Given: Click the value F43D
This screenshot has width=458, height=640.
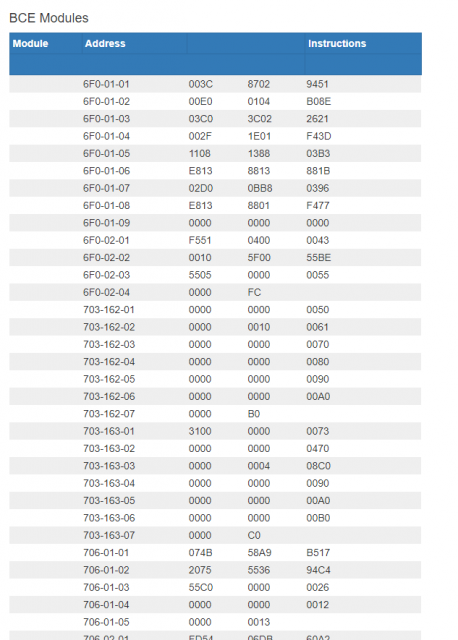Looking at the screenshot, I should click(318, 136).
